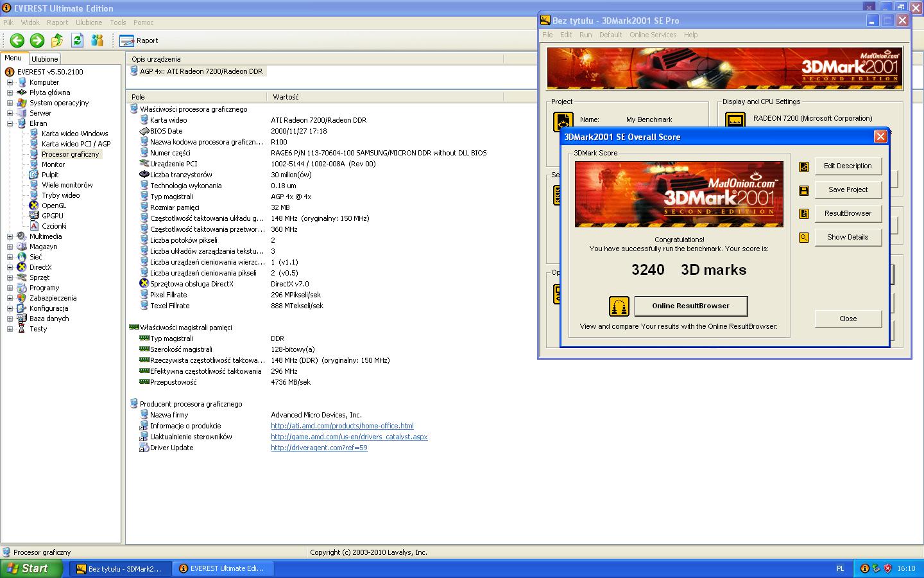Image resolution: width=924 pixels, height=578 pixels.
Task: Select the Procesor graficzny tree item
Action: point(71,154)
